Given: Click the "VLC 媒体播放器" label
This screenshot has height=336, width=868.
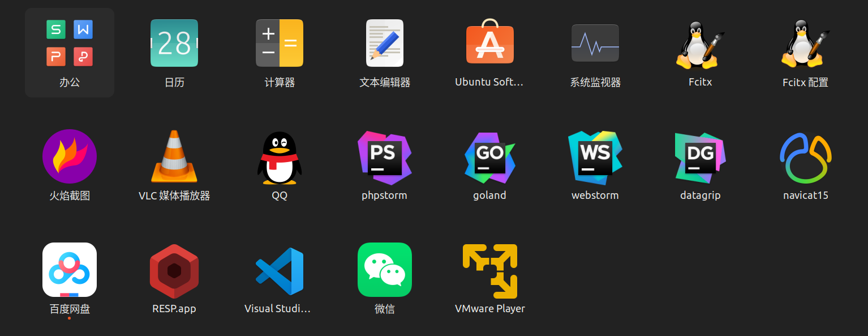Looking at the screenshot, I should [x=174, y=195].
